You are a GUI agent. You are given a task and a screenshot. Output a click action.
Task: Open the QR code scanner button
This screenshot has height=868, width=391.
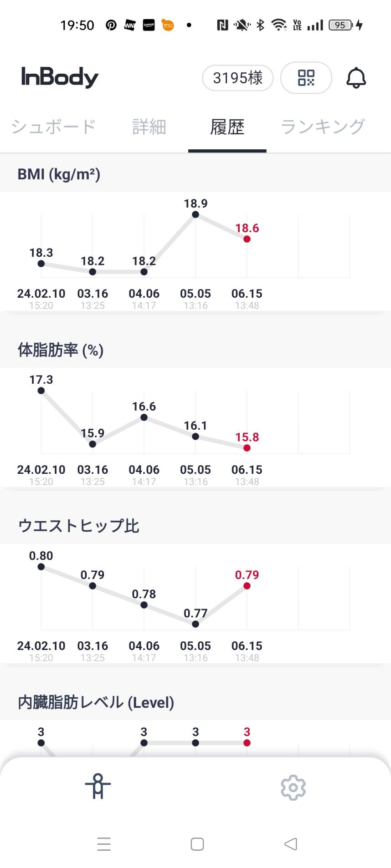pyautogui.click(x=306, y=78)
